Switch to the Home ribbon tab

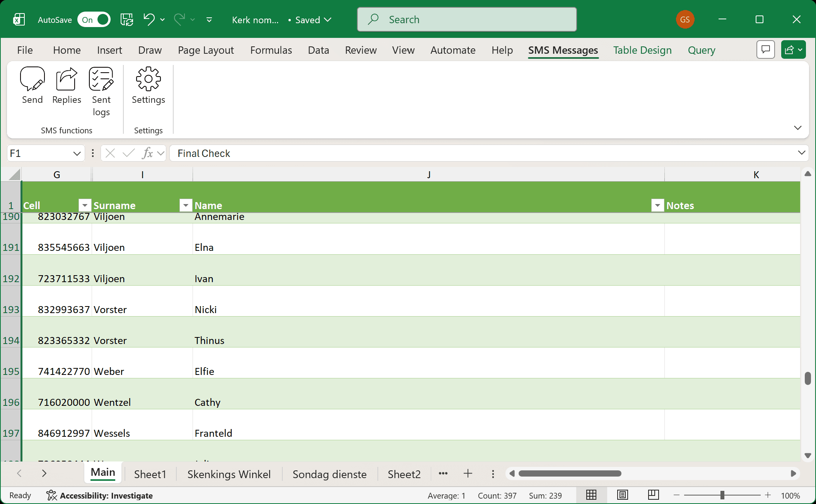coord(67,50)
